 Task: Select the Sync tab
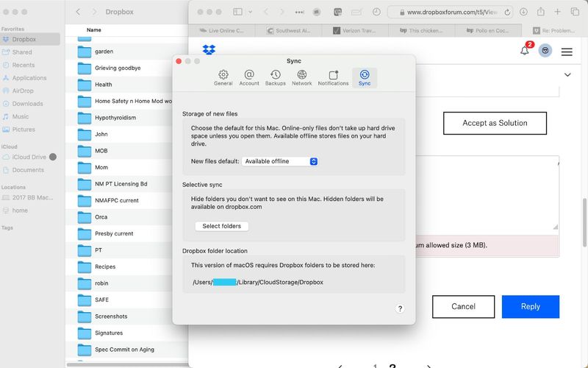click(x=365, y=78)
